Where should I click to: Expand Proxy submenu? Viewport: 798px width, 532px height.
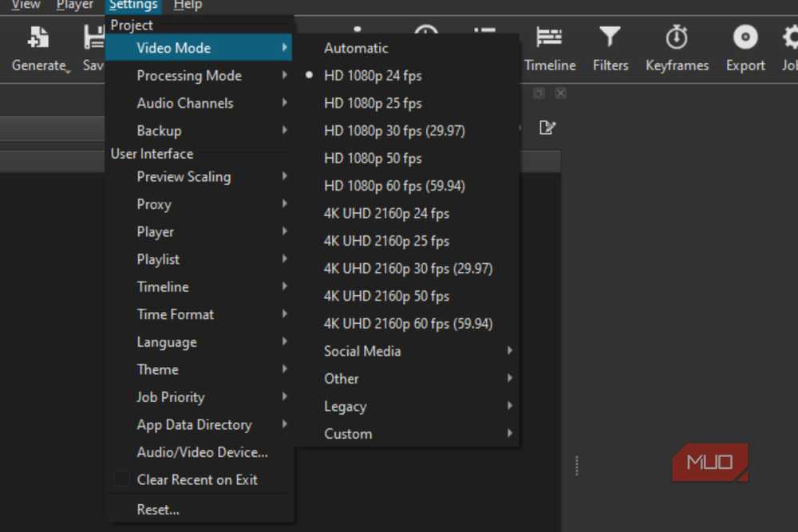tap(199, 204)
